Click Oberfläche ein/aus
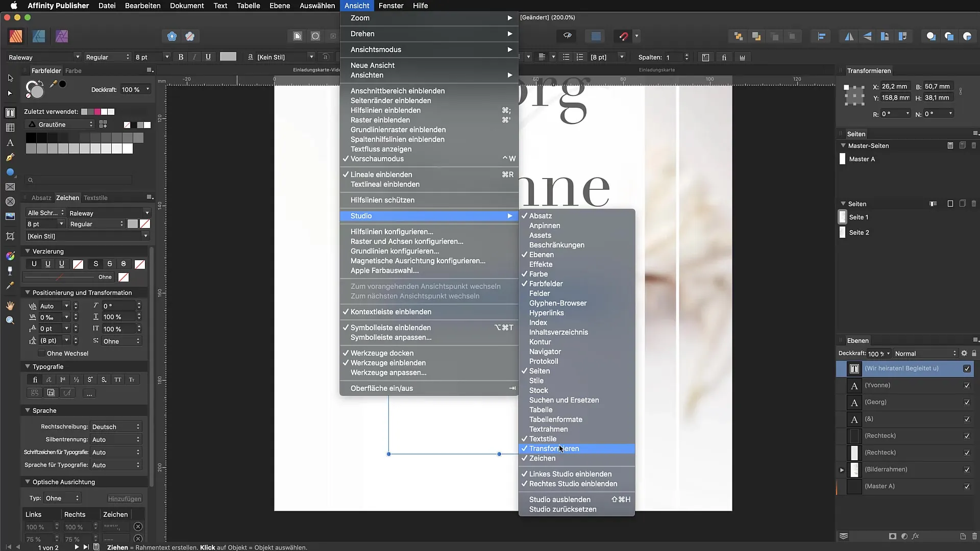Screen dimensions: 980x551 click(429, 388)
